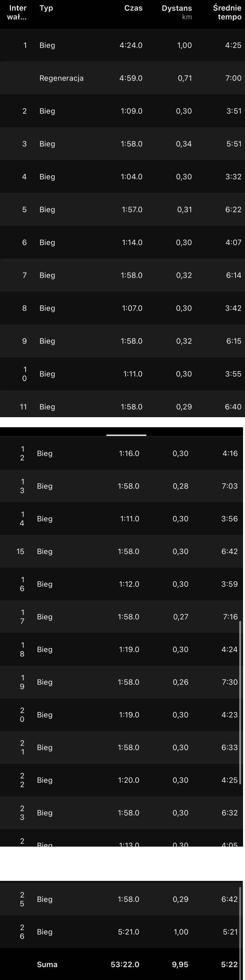Viewport: 245px width, 980px height.
Task: Click the total distance 9,95
Action: [x=180, y=964]
